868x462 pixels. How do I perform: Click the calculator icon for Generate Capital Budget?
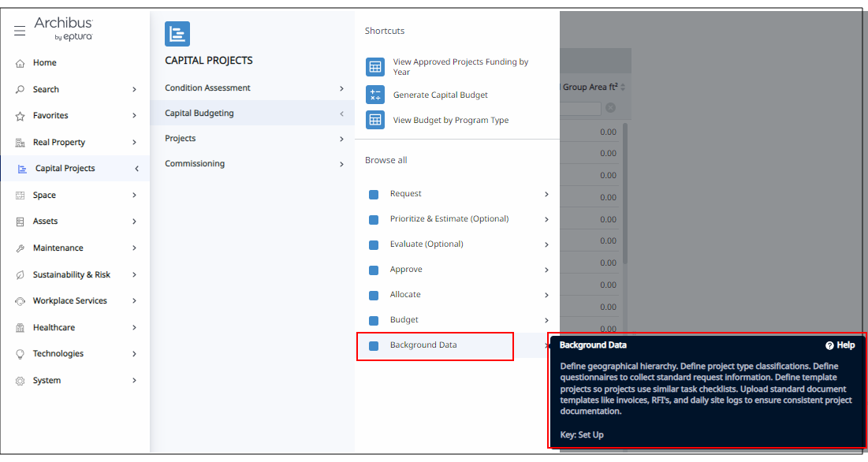(x=375, y=95)
